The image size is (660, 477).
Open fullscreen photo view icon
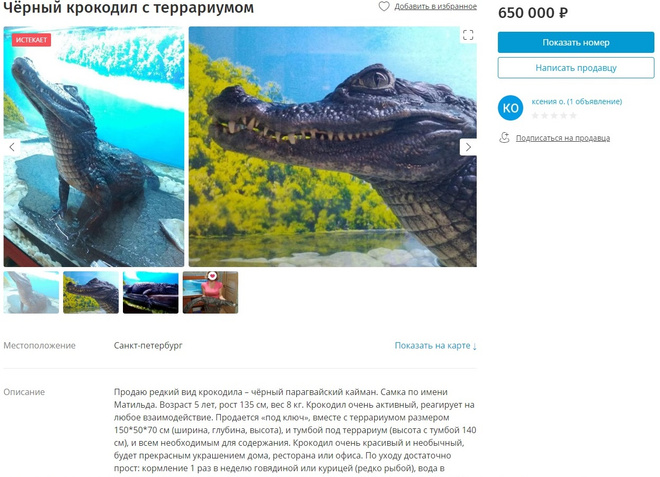point(468,35)
